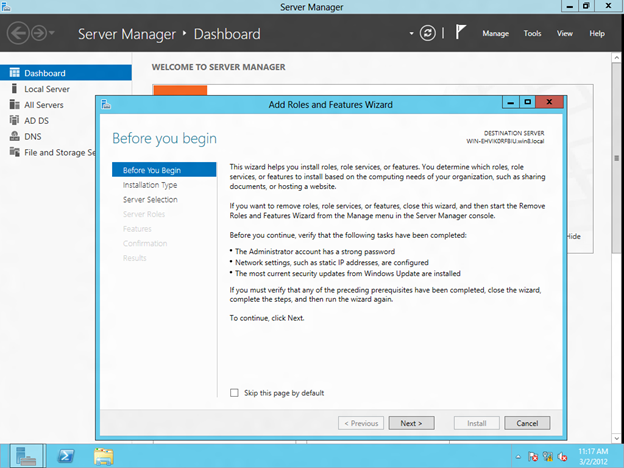624x468 pixels.
Task: Open the Manage menu
Action: [x=495, y=33]
